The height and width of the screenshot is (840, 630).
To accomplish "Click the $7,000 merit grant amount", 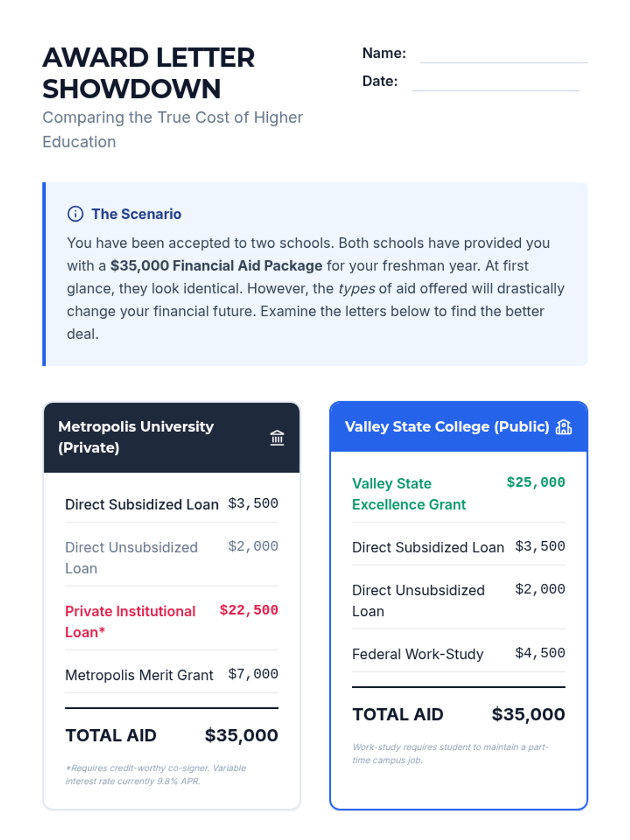I will coord(253,674).
